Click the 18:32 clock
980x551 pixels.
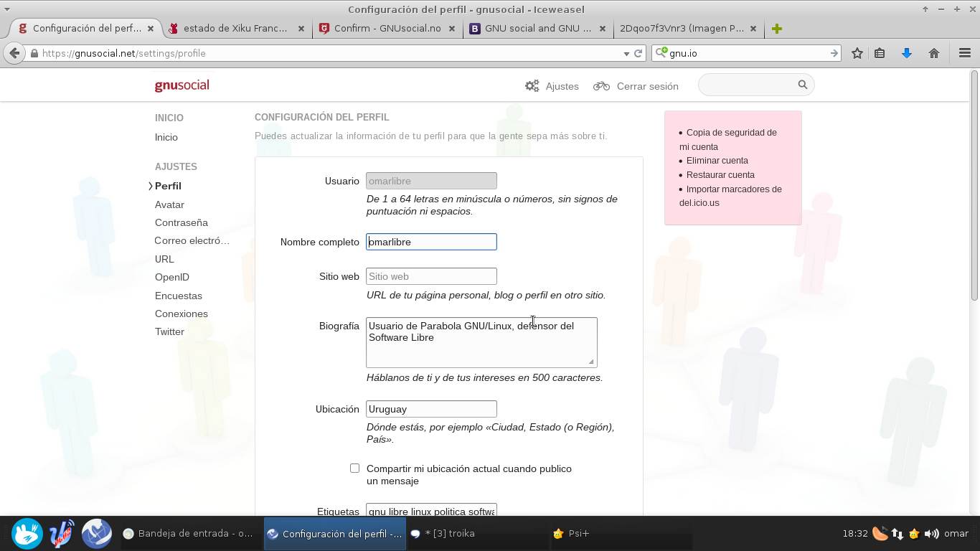tap(855, 534)
